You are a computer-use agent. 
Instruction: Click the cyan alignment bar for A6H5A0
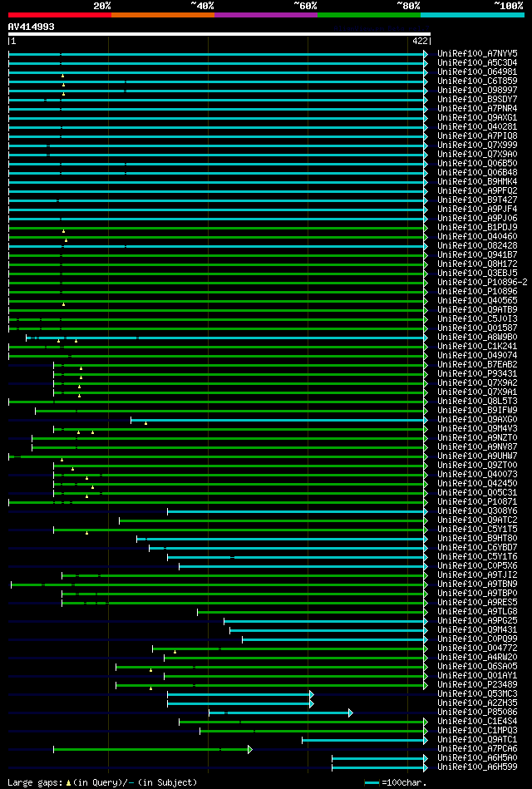tap(380, 758)
